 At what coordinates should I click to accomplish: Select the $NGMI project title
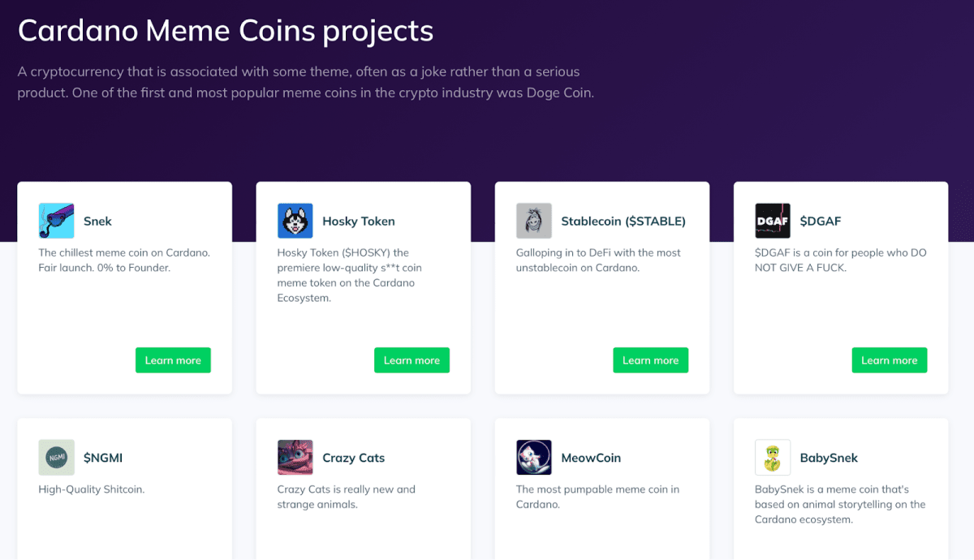pyautogui.click(x=101, y=457)
